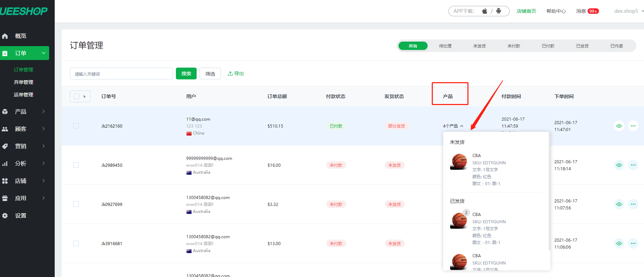This screenshot has width=644, height=277.
Task: Switch to the 已发货 orders tab
Action: point(582,46)
